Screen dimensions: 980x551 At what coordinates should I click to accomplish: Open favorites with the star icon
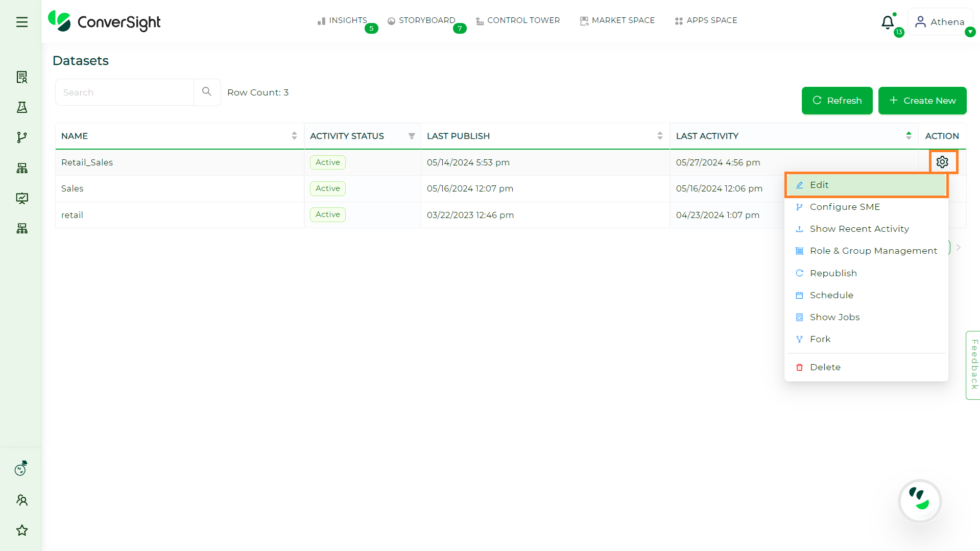[21, 530]
